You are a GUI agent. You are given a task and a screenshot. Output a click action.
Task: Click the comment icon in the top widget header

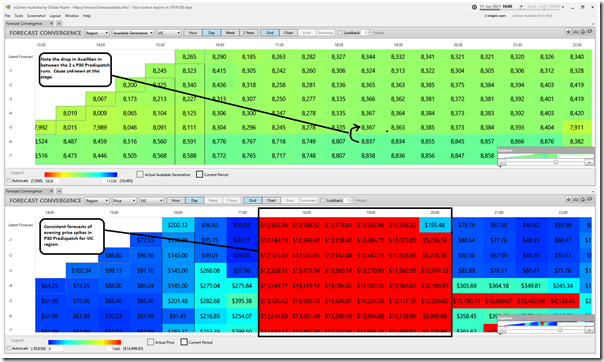590,32
